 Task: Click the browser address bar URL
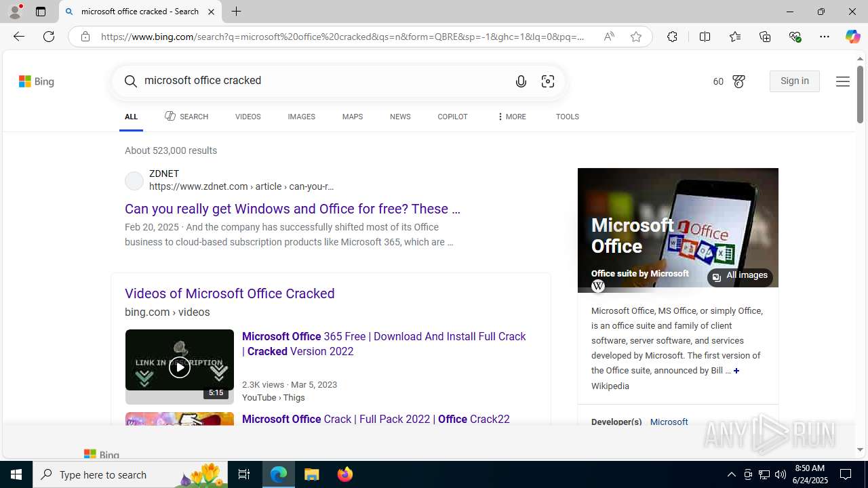pos(342,37)
